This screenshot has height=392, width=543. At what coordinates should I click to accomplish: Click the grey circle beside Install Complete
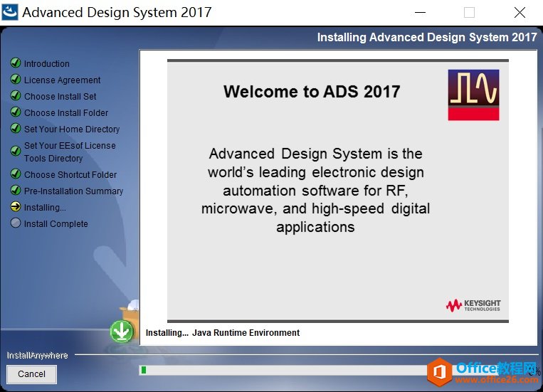coord(16,223)
